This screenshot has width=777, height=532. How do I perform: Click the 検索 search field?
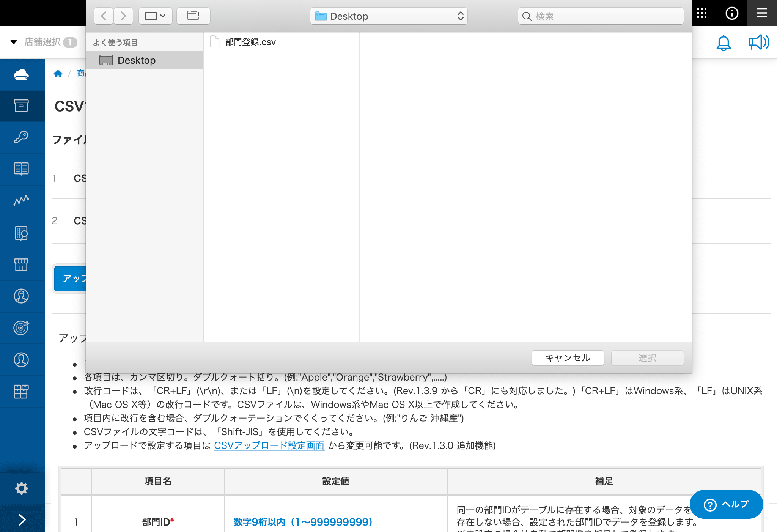601,16
